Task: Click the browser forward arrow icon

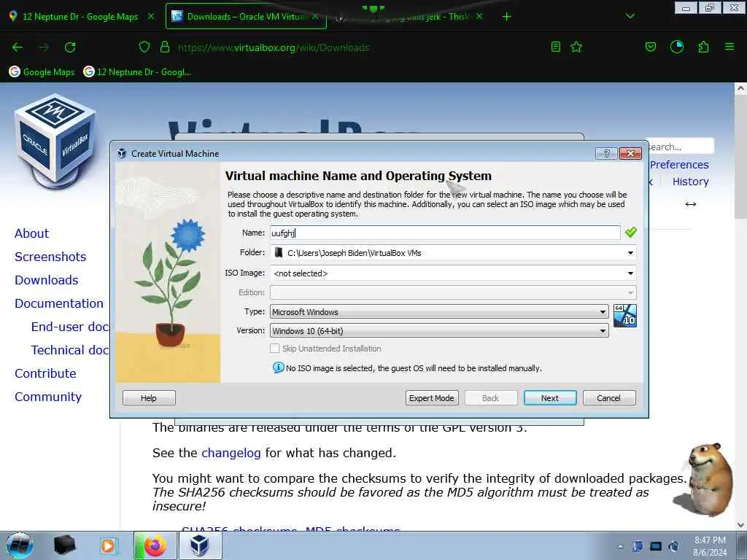Action: tap(44, 47)
